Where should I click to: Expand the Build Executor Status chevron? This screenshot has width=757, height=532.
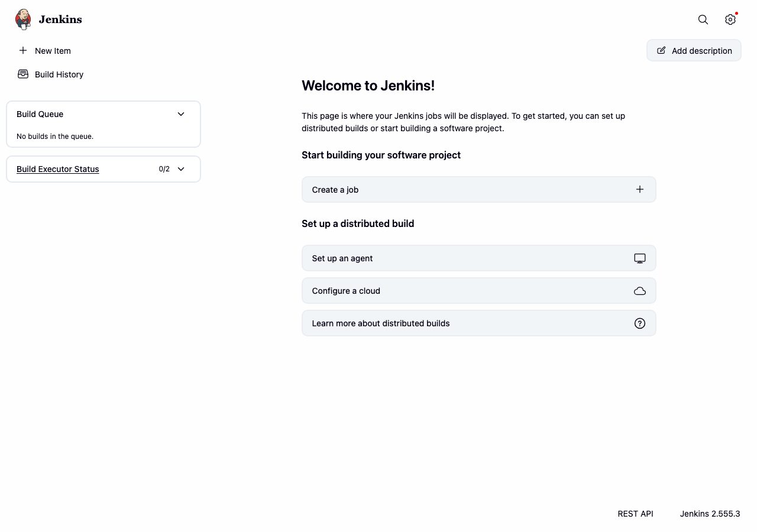click(x=181, y=169)
